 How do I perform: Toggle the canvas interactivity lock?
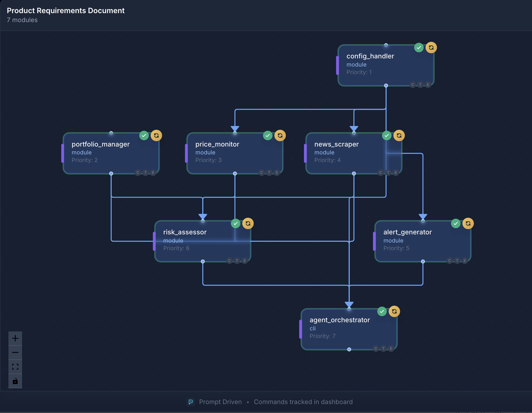(15, 381)
